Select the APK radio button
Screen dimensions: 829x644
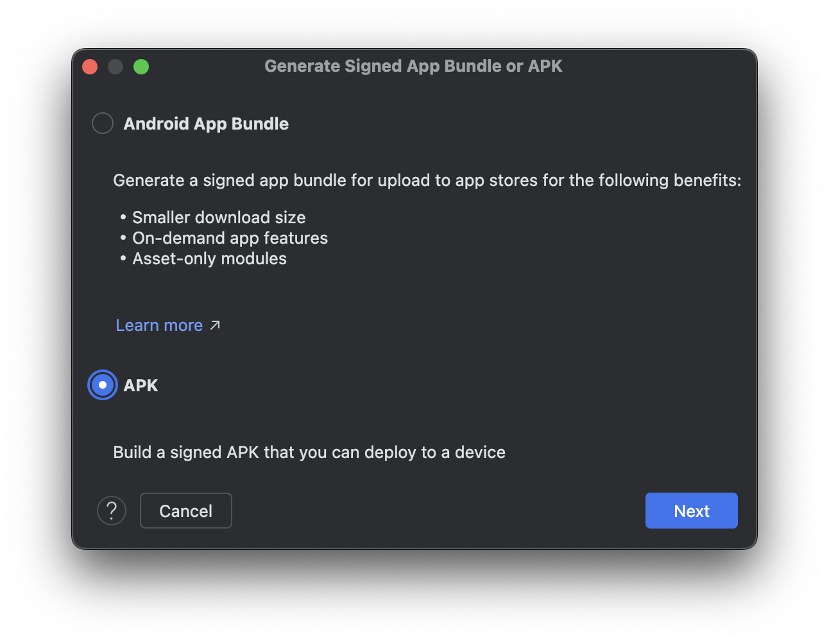click(x=103, y=385)
